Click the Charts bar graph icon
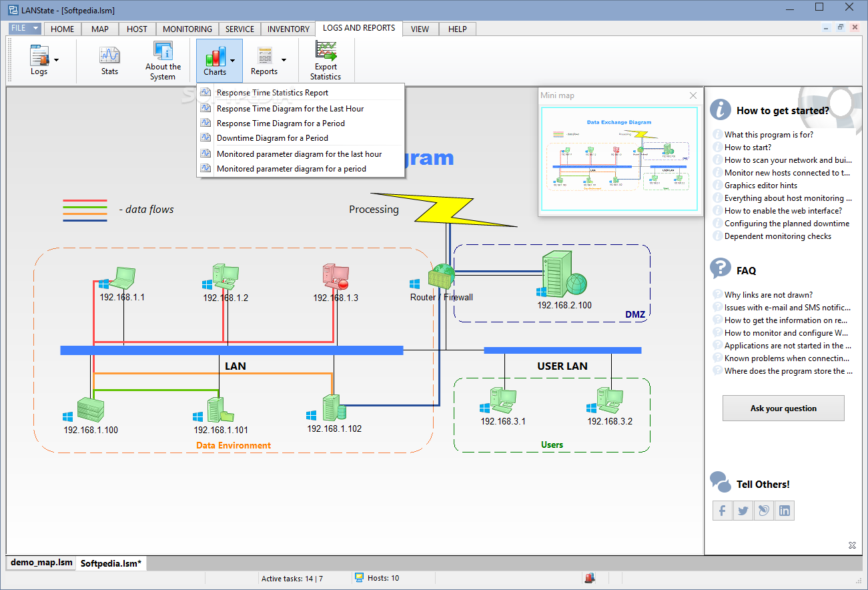 215,55
